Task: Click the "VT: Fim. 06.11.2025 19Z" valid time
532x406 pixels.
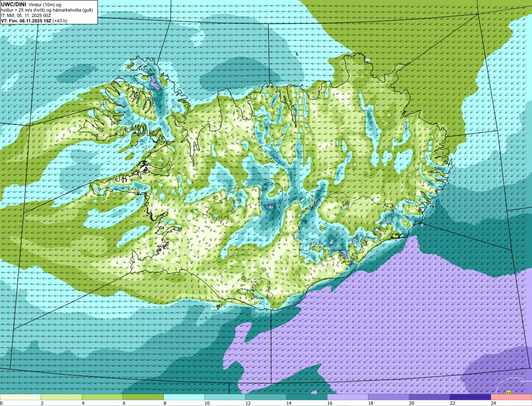Action: pyautogui.click(x=26, y=21)
